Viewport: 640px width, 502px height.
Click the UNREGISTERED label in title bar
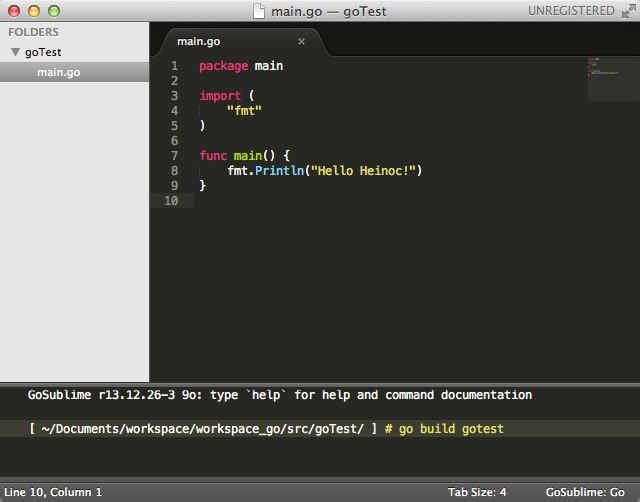pos(571,11)
